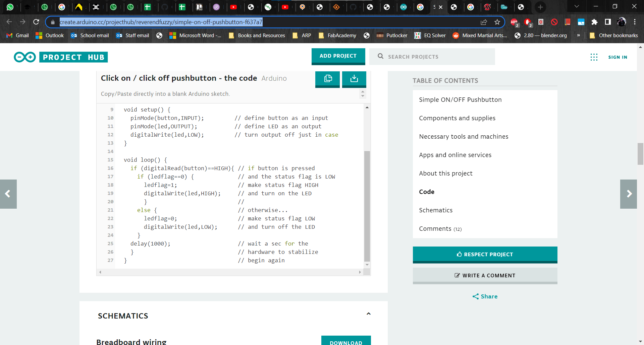Open the FabAcademy bookmark folder
Viewport: 644px width, 345px height.
point(337,36)
